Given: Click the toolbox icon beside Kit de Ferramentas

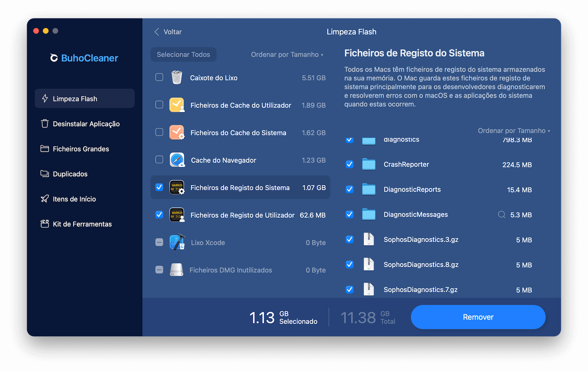Looking at the screenshot, I should coord(45,224).
